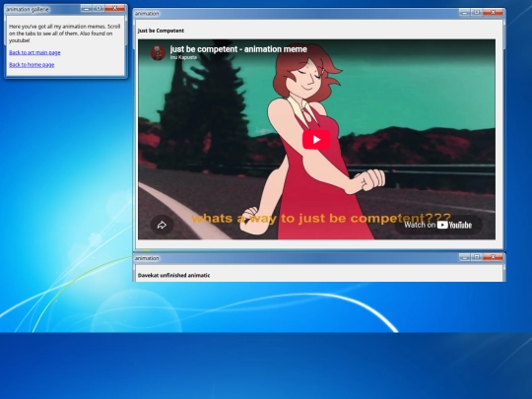Follow 'Back to art main page' link
532x399 pixels.
coord(34,52)
